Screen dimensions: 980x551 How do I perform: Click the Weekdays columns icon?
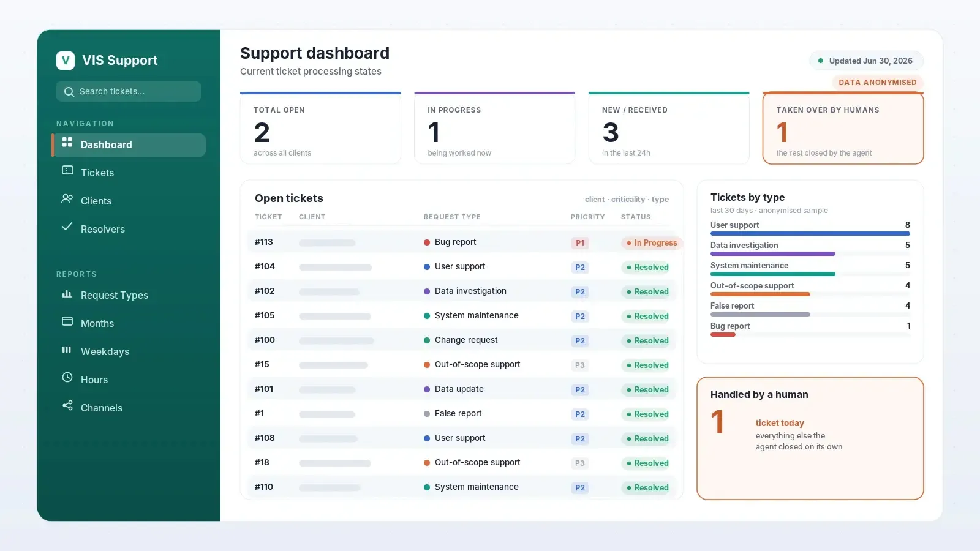(67, 350)
